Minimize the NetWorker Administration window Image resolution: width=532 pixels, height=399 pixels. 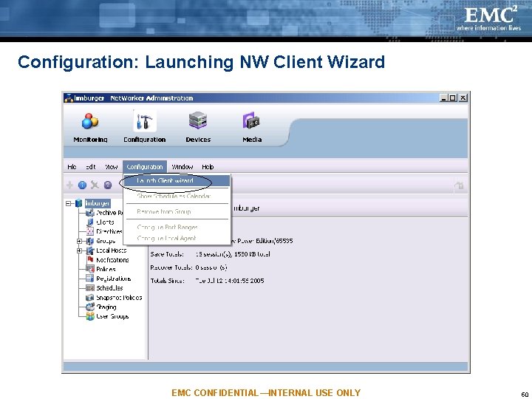tap(444, 98)
